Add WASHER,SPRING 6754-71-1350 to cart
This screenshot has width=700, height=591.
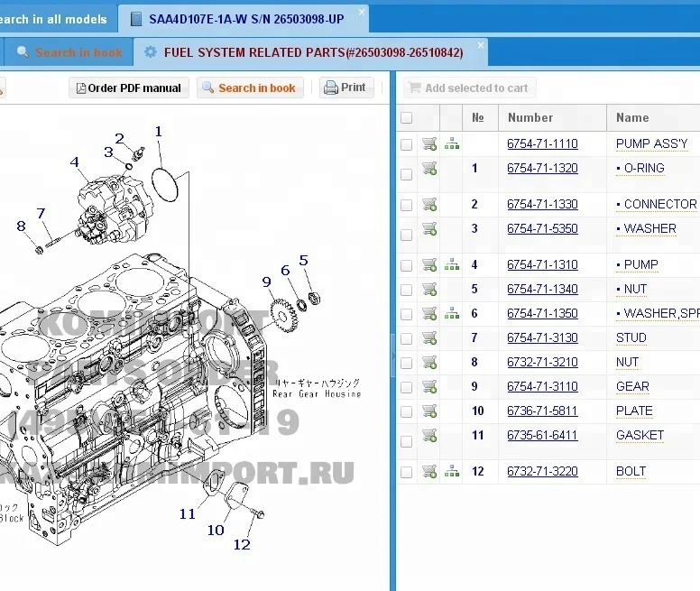click(429, 313)
